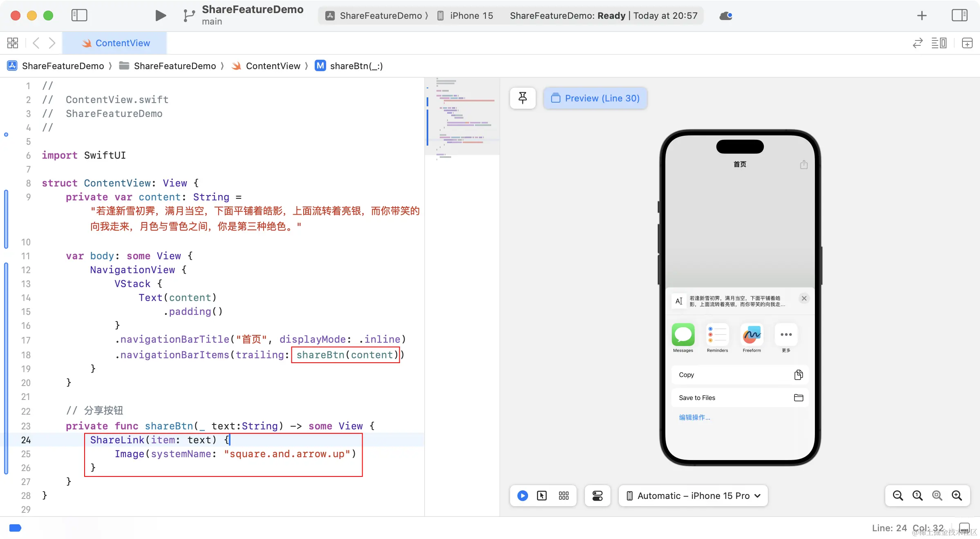Select the ContentView editor tab

pos(115,43)
